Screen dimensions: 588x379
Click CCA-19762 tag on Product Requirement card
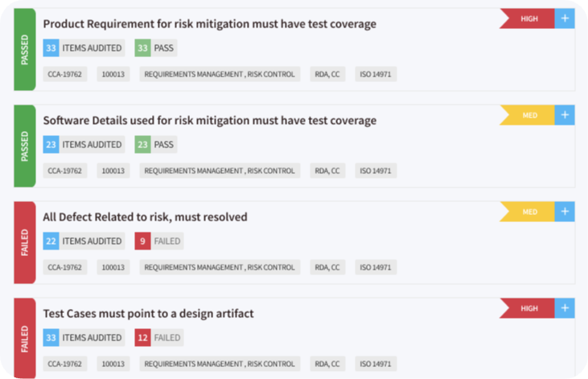(66, 75)
